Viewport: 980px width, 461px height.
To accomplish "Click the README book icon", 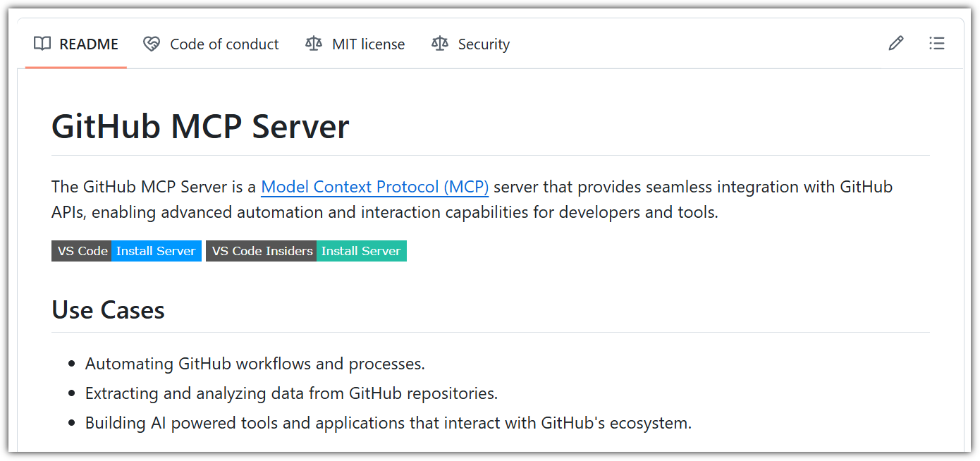I will (42, 44).
